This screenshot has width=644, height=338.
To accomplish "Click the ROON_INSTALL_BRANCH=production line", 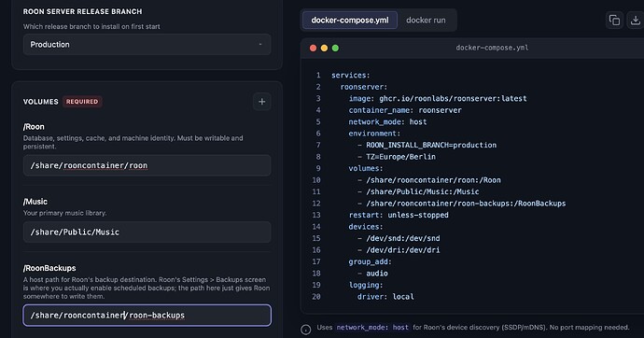I will click(427, 145).
